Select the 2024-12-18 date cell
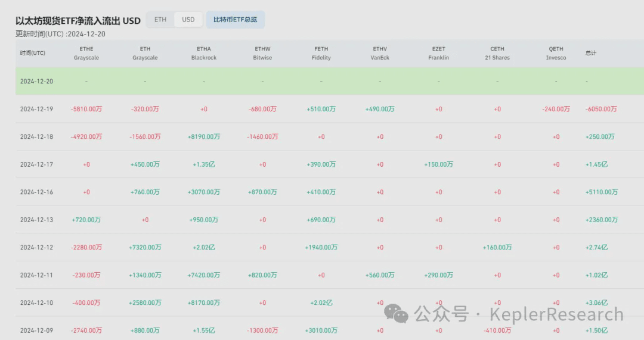The image size is (644, 340). 36,136
